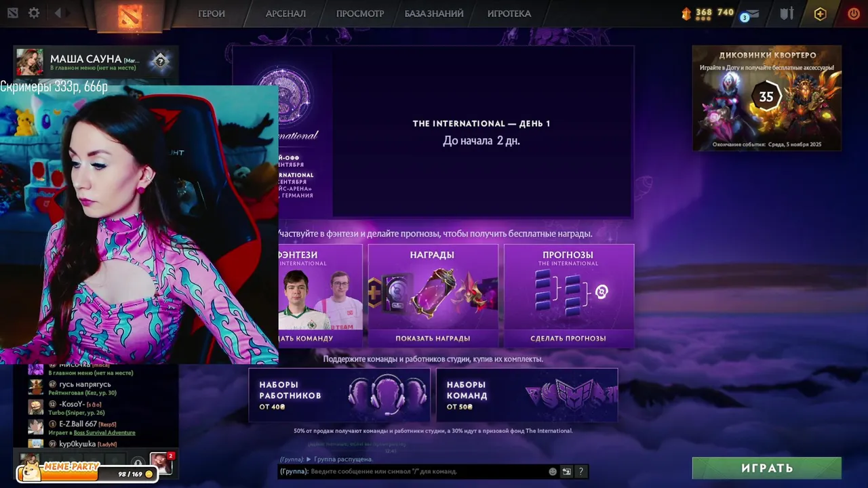Screen dimensions: 868x488
Task: Click -KosoY- friend avatar
Action: point(36,407)
